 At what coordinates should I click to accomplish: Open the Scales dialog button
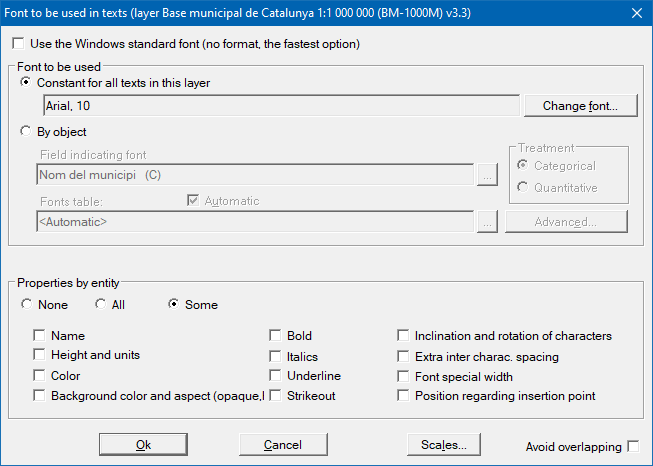click(x=444, y=444)
